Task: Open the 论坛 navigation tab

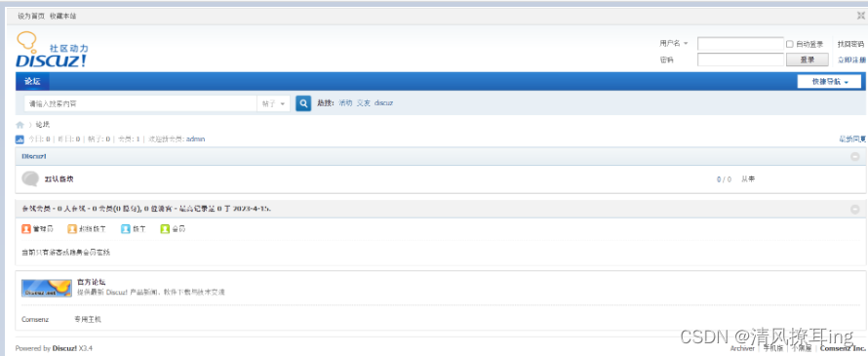Action: (x=32, y=81)
